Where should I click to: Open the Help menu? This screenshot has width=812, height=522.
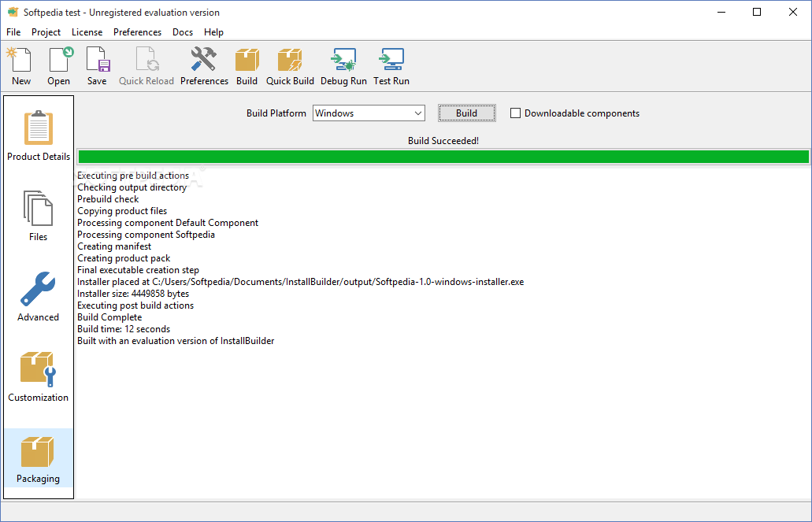213,32
